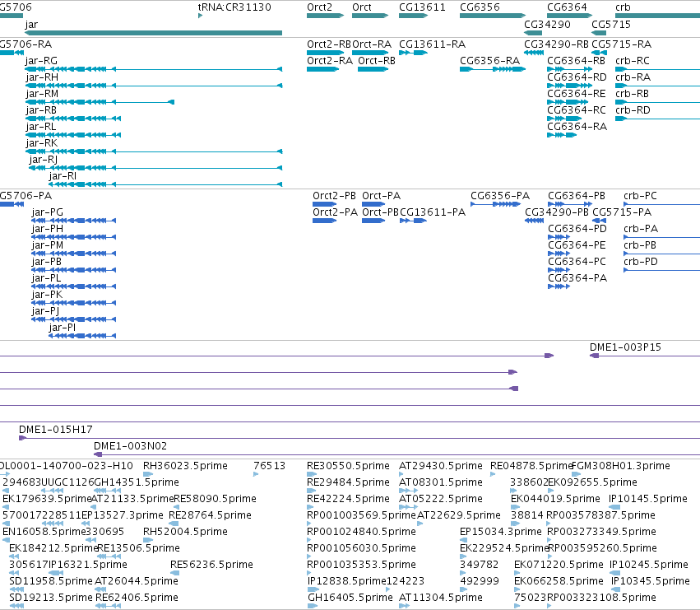
Task: Open protein label CG13611-PA
Action: (433, 212)
